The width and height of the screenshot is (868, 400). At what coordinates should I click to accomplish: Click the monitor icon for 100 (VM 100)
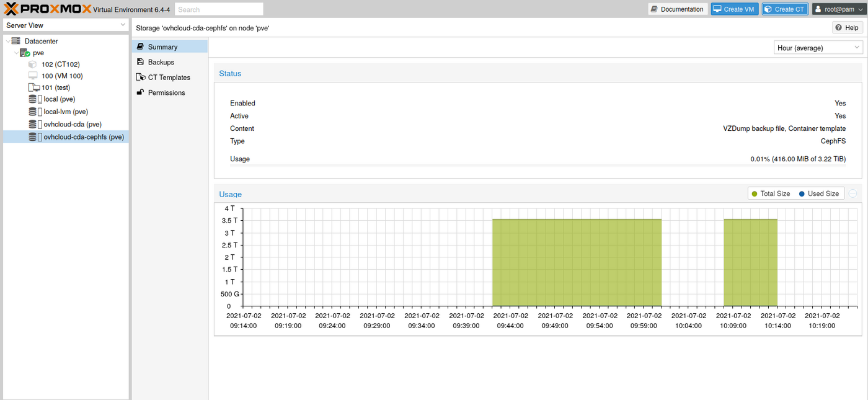click(x=33, y=76)
